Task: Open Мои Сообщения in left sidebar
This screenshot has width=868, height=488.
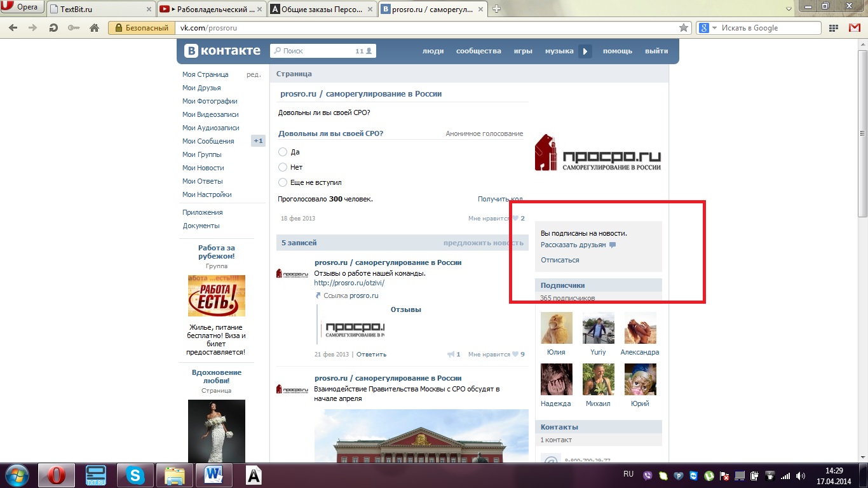Action: tap(208, 141)
